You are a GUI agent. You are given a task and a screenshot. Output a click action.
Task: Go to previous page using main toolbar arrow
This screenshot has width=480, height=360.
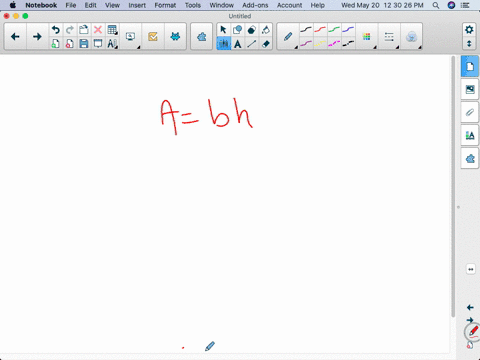15,37
